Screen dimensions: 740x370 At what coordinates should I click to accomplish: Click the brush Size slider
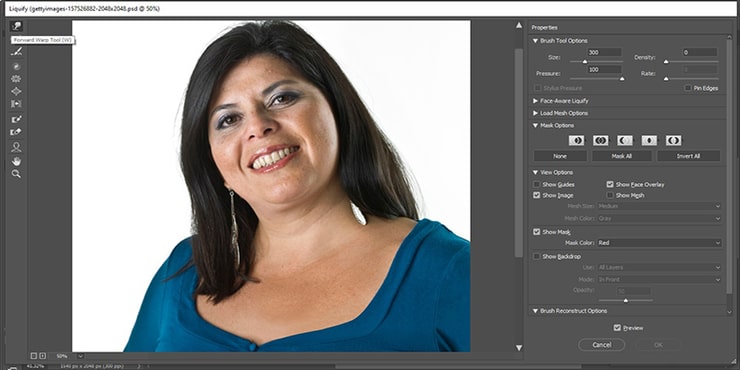click(x=597, y=62)
